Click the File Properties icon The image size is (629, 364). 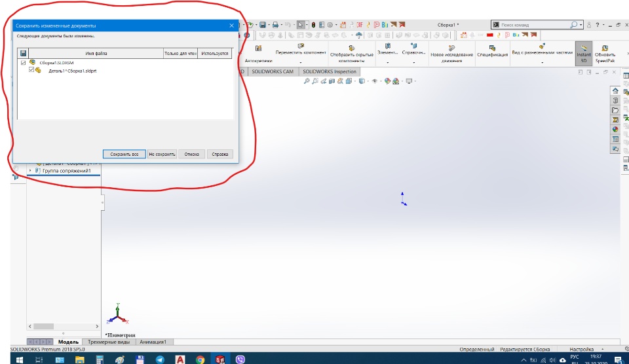(322, 25)
